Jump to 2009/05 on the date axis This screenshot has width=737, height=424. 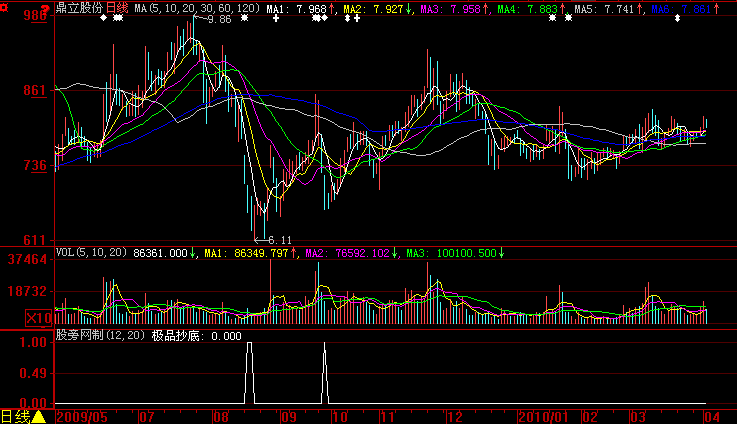[82, 417]
